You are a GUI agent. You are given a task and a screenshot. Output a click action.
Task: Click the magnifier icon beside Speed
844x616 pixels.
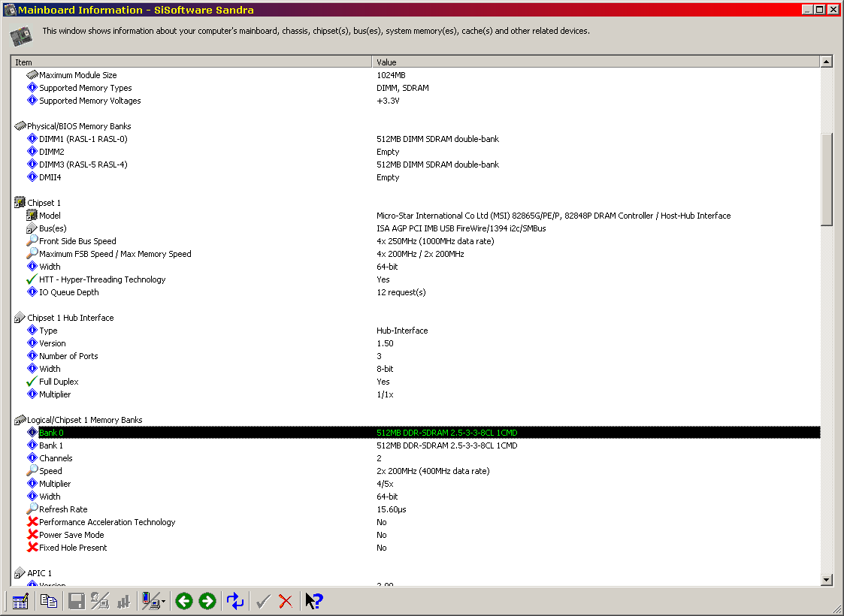[x=32, y=471]
